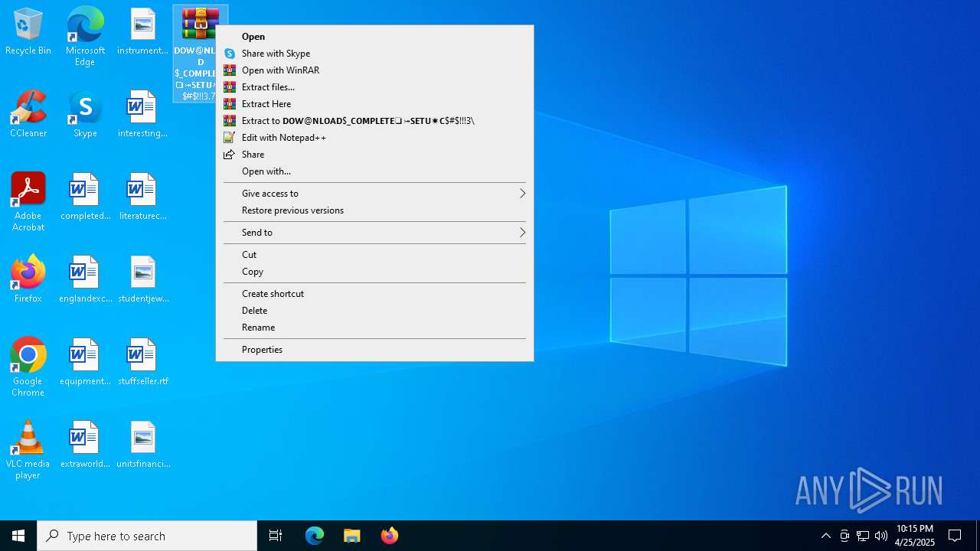
Task: Select the Google Chrome desktop shortcut
Action: pos(28,367)
